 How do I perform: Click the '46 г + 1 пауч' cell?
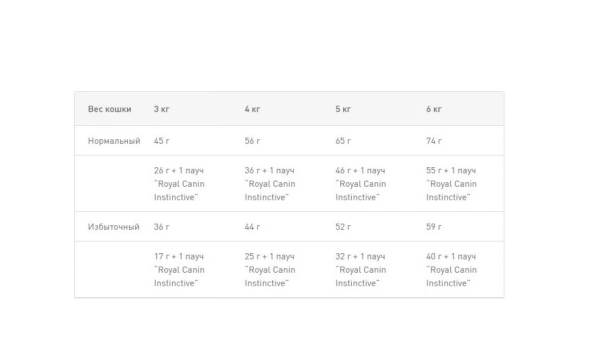360,184
